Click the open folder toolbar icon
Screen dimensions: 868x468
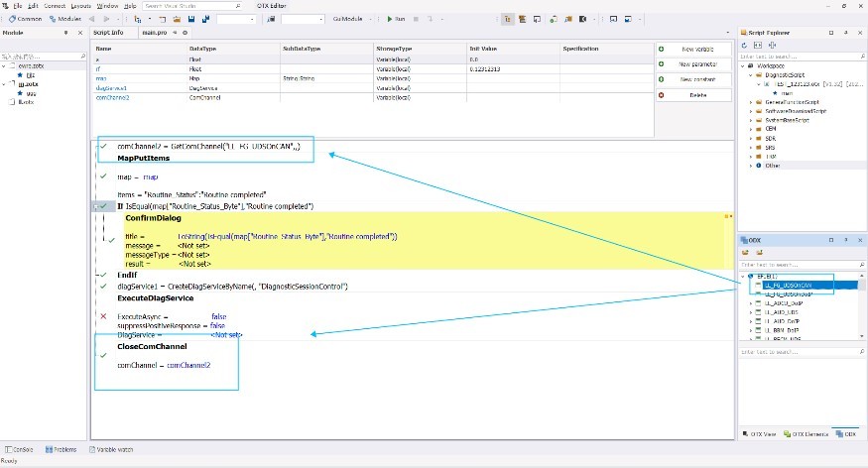click(x=177, y=19)
